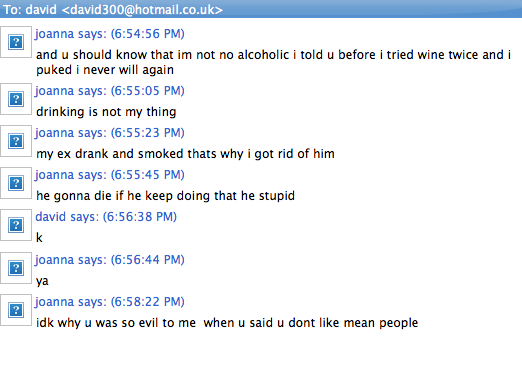Click avatar icon beside 6:54:56 PM message

pyautogui.click(x=16, y=42)
